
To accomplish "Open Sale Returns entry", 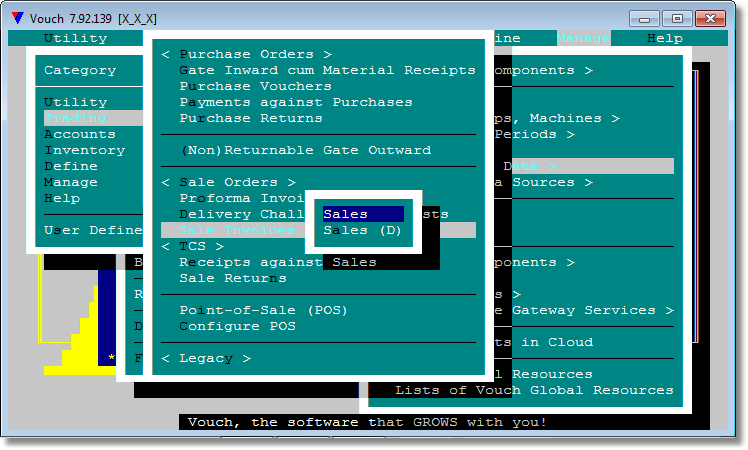I will (x=233, y=278).
